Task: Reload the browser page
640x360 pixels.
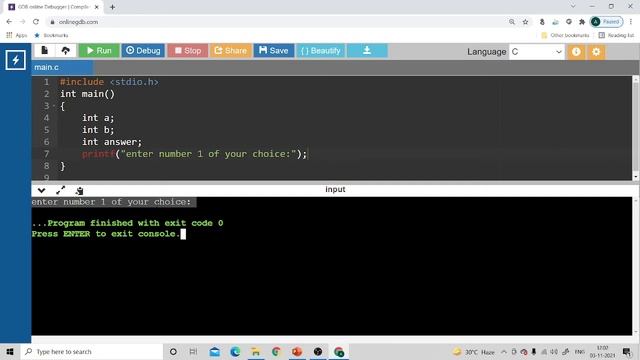Action: (36, 22)
